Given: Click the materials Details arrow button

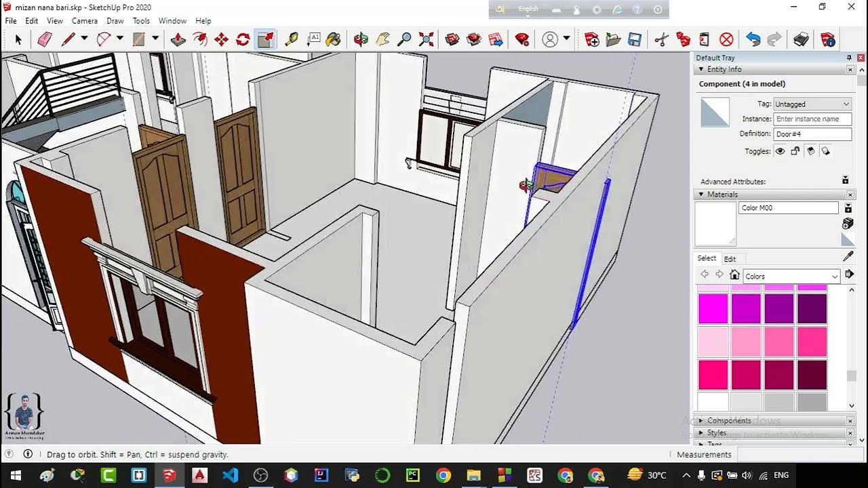Looking at the screenshot, I should pyautogui.click(x=850, y=274).
